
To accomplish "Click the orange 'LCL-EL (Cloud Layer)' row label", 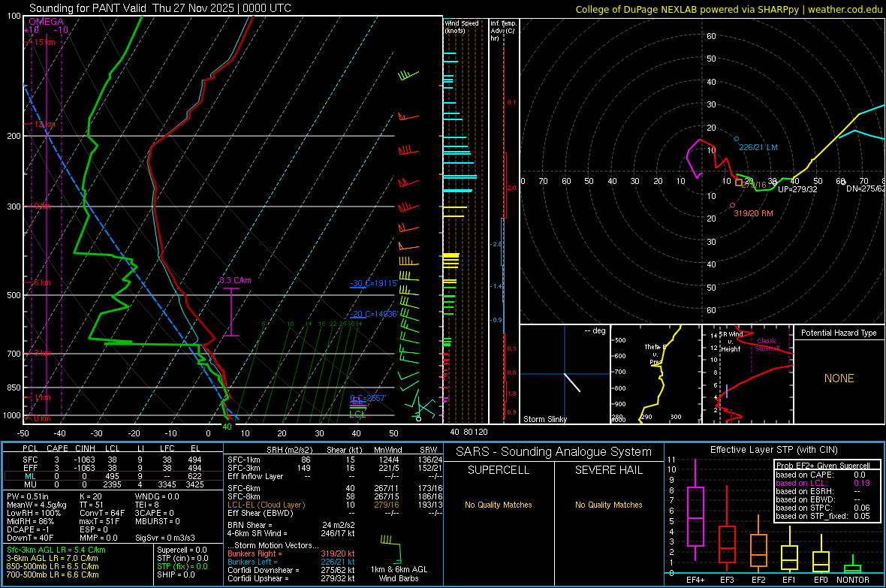I will click(266, 505).
